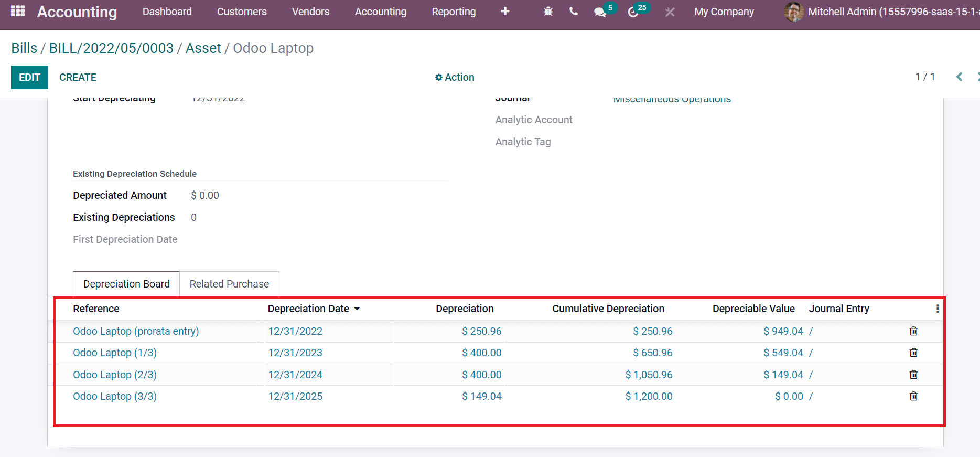Open Odoo Laptop (2/3) reference

click(x=115, y=375)
